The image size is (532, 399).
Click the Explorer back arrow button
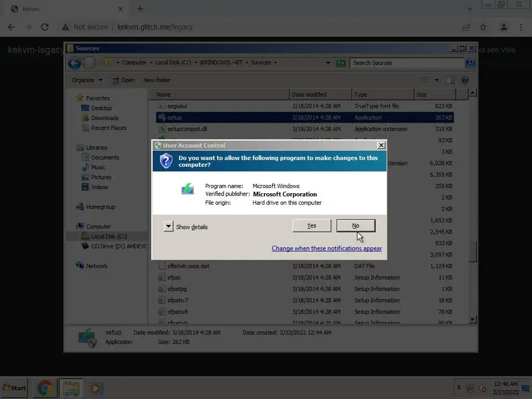click(x=75, y=63)
